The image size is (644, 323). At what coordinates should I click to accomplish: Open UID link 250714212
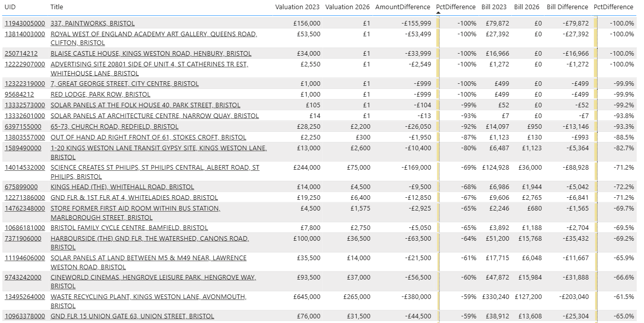21,54
